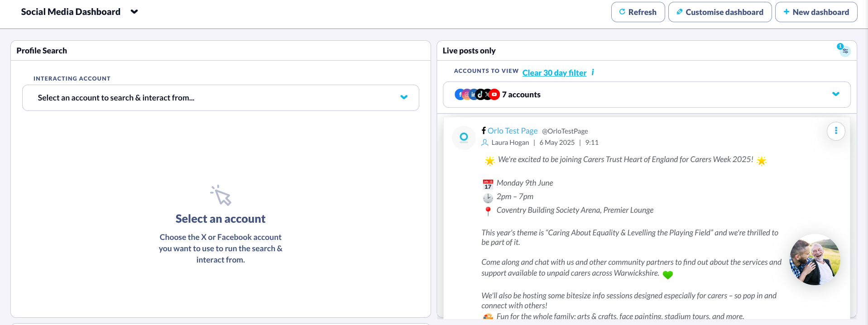Viewport: 868px width, 325px height.
Task: Open the Orlo Test Page link
Action: click(x=513, y=131)
